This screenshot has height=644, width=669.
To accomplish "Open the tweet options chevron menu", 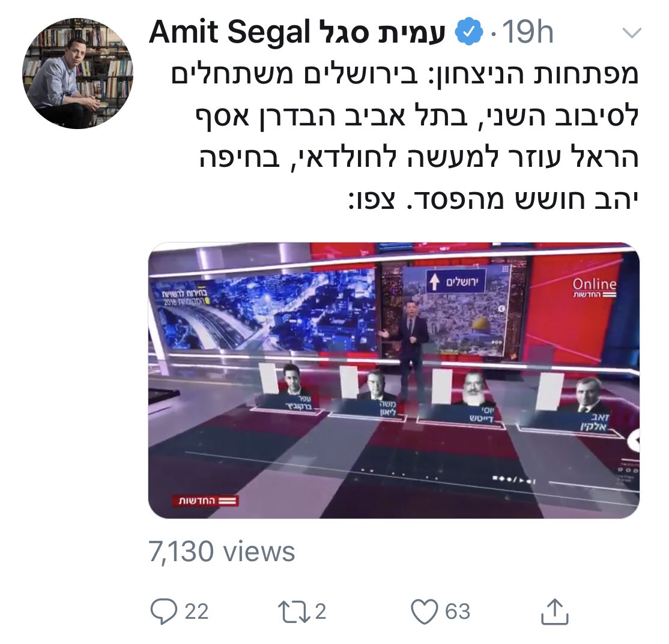I will click(632, 33).
